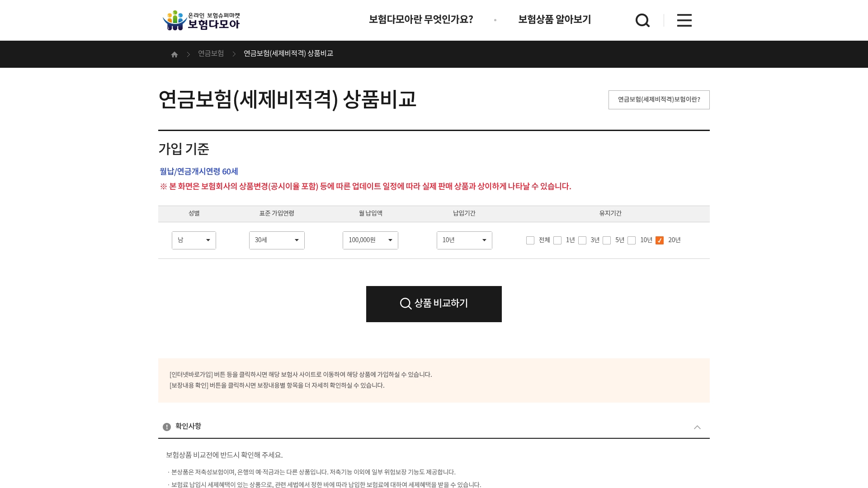Screen dimensions: 868x488
Task: Open the 보험상품 알아보기 menu
Action: pos(554,20)
